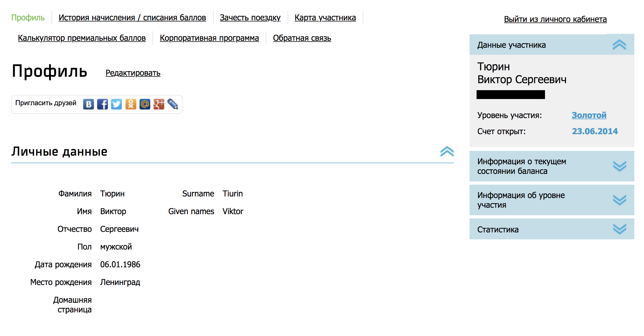Click the Редактировать link
Screen dimensions: 644x336
133,73
